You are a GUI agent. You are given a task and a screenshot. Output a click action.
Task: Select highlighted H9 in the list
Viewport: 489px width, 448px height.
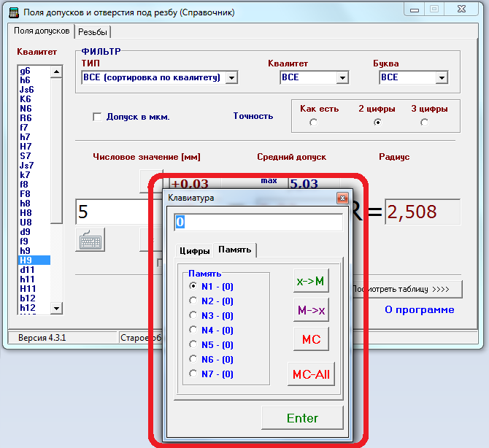34,260
